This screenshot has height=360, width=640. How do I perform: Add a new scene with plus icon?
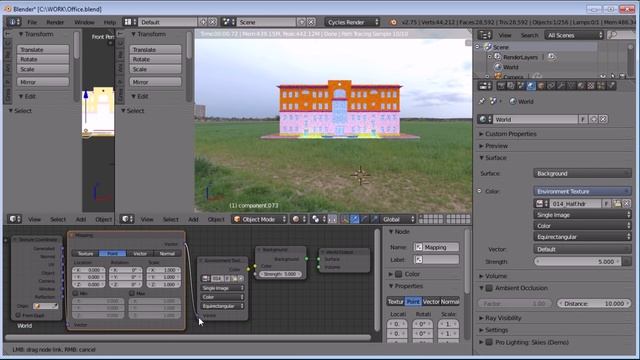301,22
